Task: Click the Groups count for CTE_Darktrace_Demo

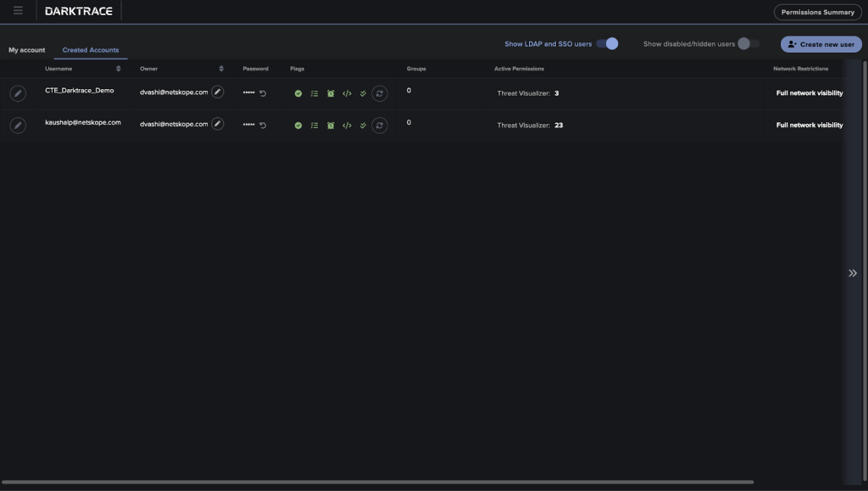Action: (x=409, y=90)
